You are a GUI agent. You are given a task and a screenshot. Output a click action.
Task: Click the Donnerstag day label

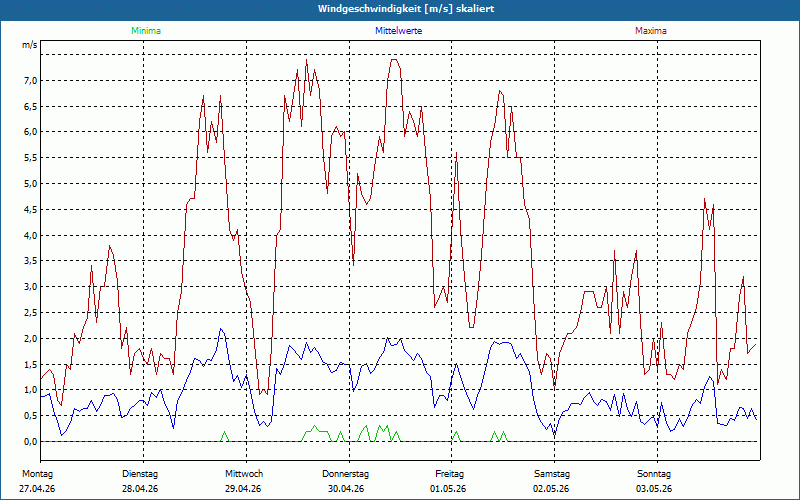click(345, 474)
